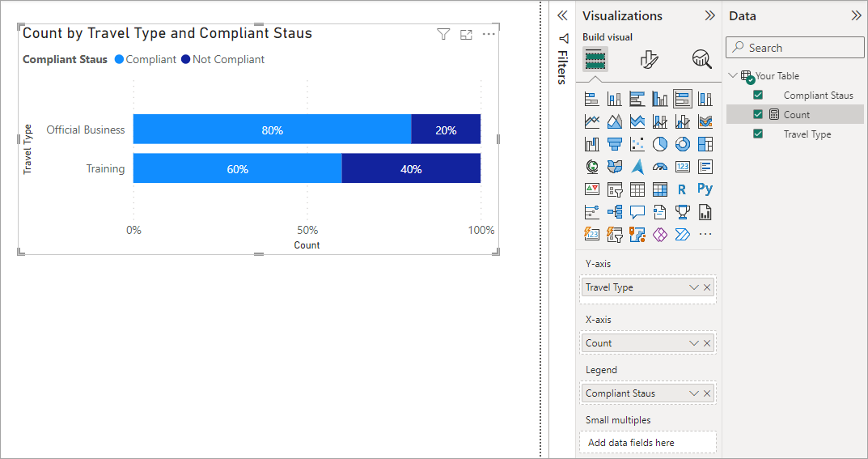
Task: Choose the Area chart visual
Action: tap(615, 121)
